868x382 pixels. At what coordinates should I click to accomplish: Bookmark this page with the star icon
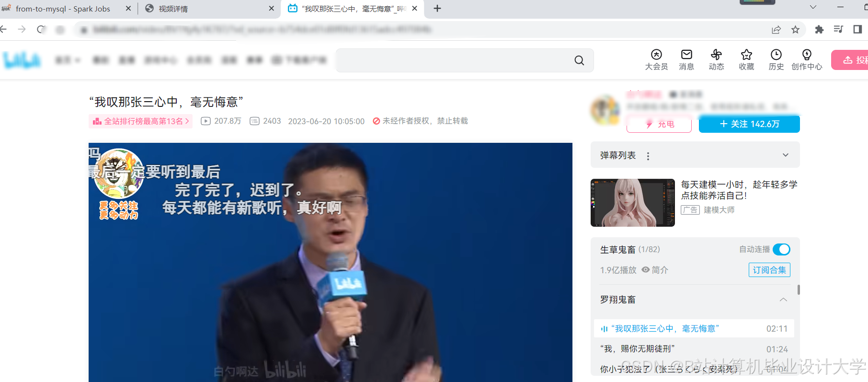[x=795, y=30]
